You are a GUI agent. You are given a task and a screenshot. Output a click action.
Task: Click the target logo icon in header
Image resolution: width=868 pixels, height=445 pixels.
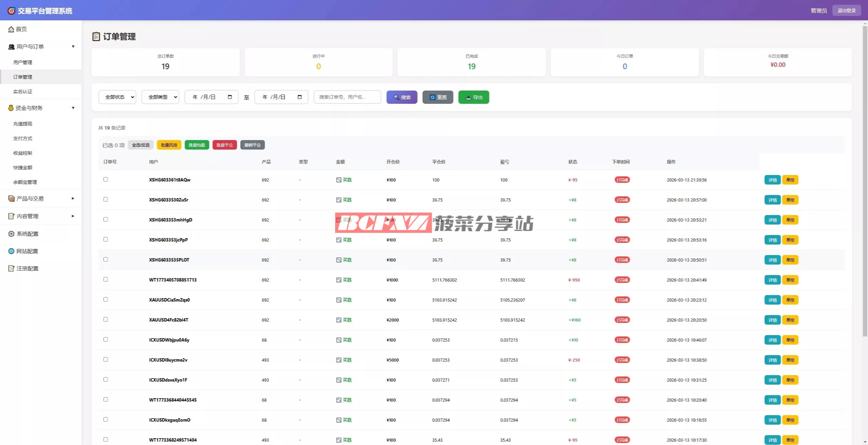(12, 11)
